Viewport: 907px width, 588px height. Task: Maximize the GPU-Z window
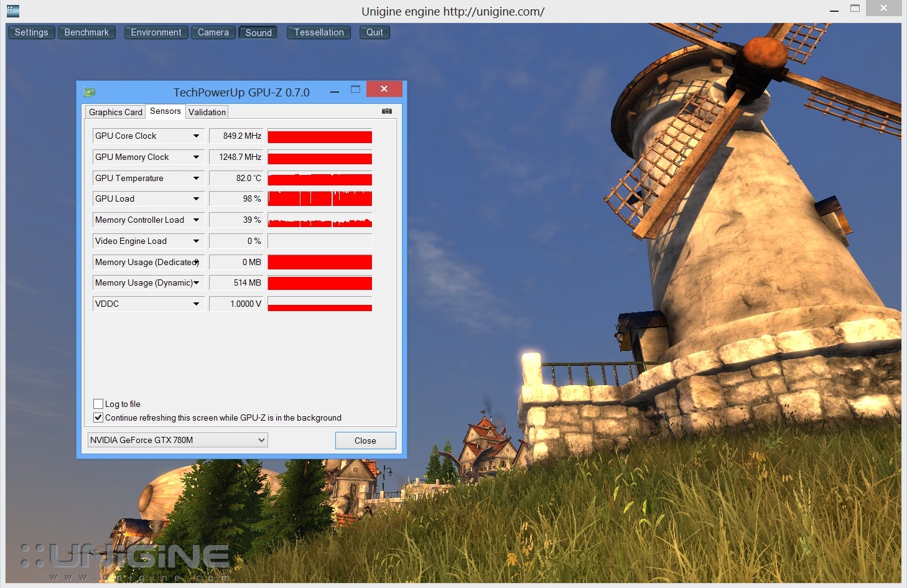tap(355, 90)
